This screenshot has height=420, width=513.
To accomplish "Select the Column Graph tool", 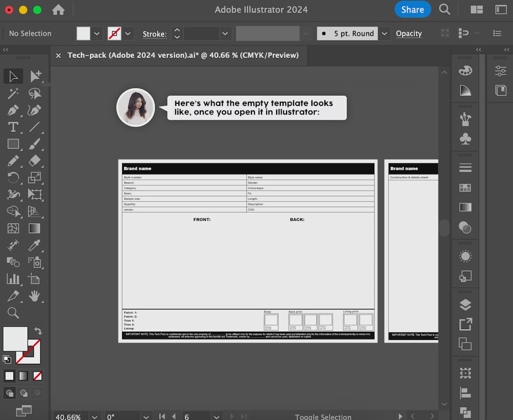I will 13,279.
